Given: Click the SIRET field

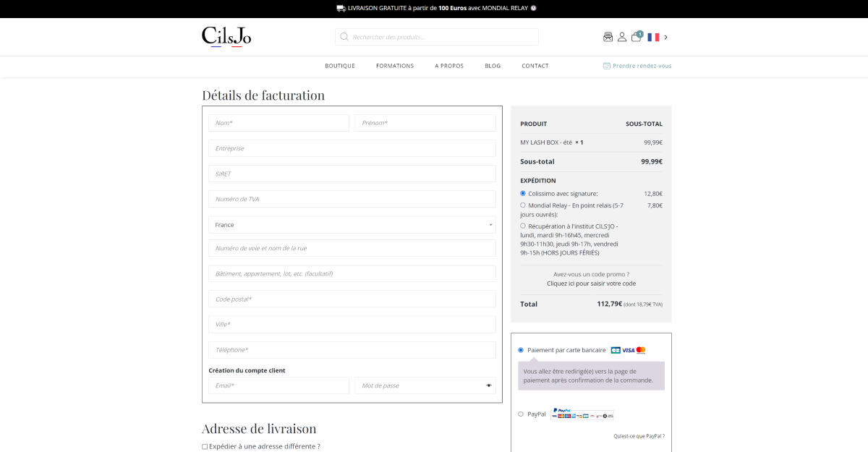Looking at the screenshot, I should (x=352, y=174).
